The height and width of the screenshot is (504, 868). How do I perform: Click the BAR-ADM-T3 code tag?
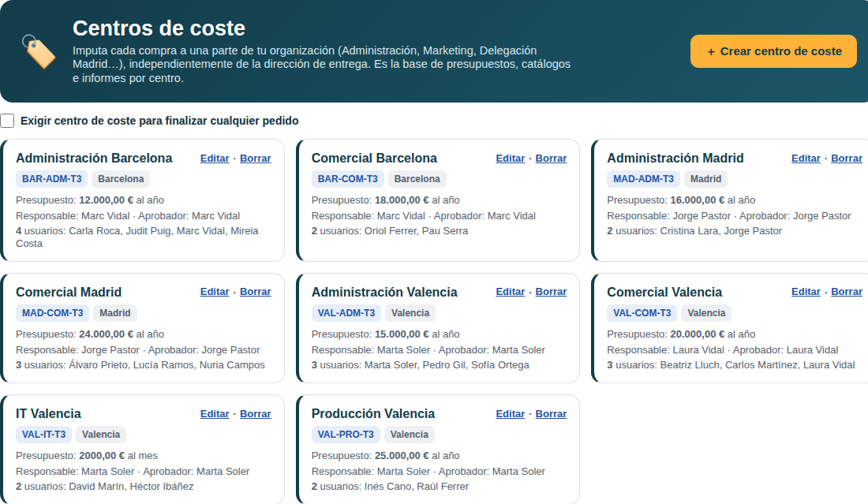52,179
